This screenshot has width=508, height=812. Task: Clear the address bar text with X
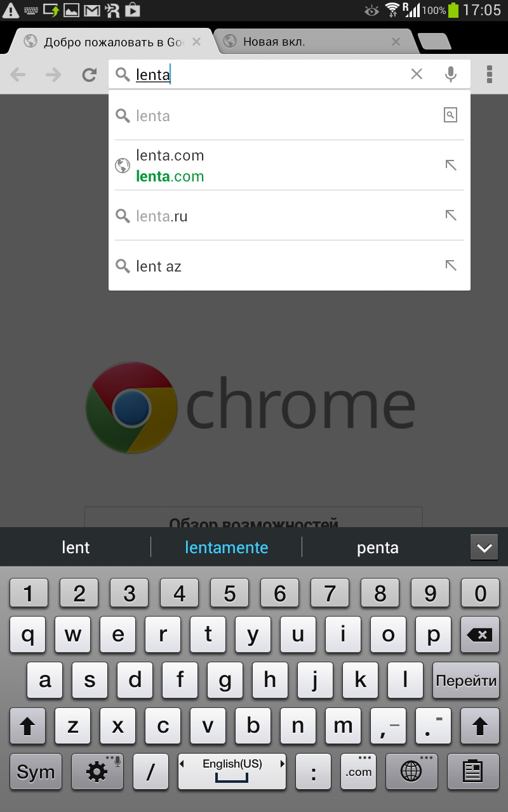tap(417, 74)
